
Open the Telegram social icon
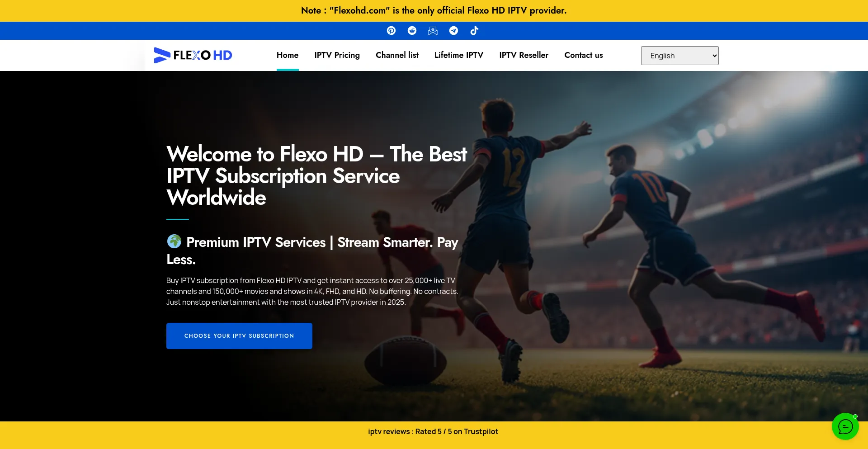(453, 31)
